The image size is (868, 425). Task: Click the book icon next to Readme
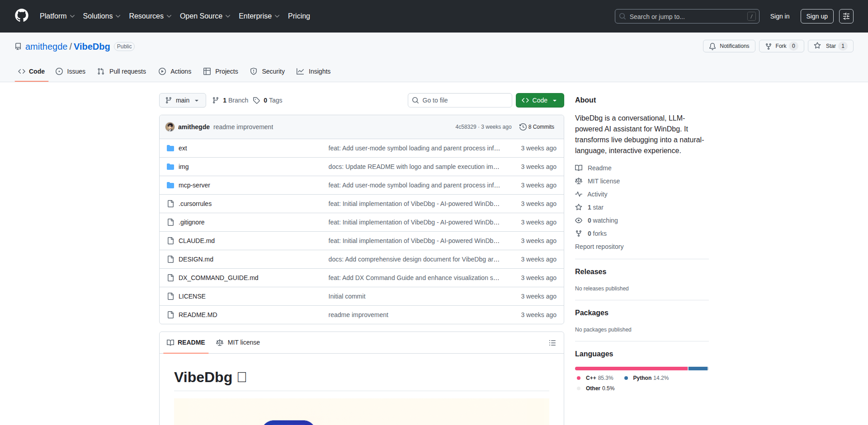[579, 168]
